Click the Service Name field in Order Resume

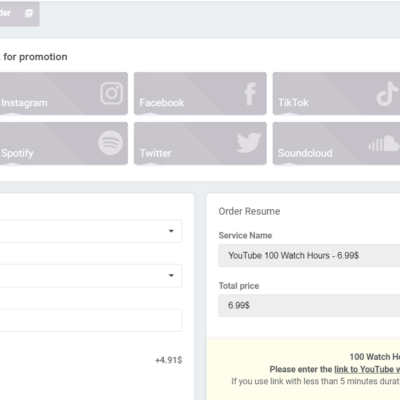point(309,256)
